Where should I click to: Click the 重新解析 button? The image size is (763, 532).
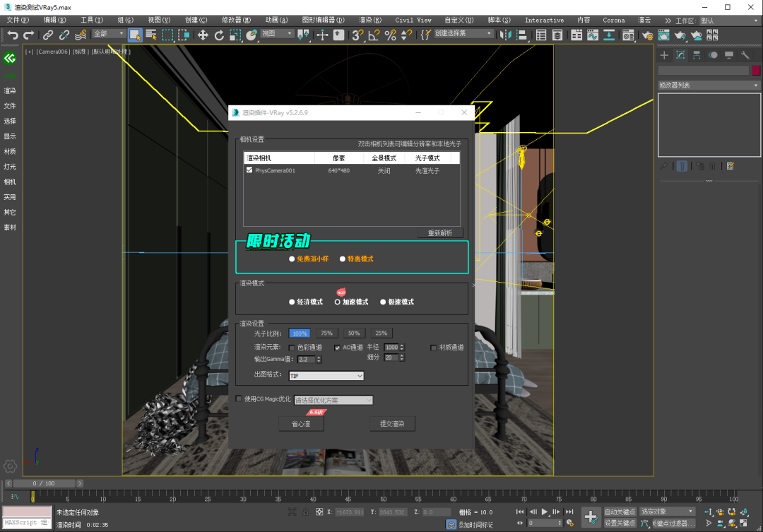[439, 232]
